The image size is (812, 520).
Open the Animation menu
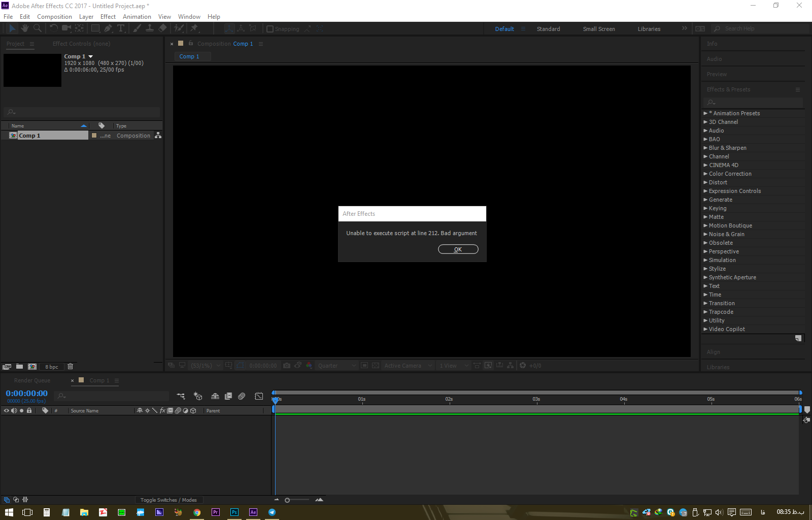137,17
